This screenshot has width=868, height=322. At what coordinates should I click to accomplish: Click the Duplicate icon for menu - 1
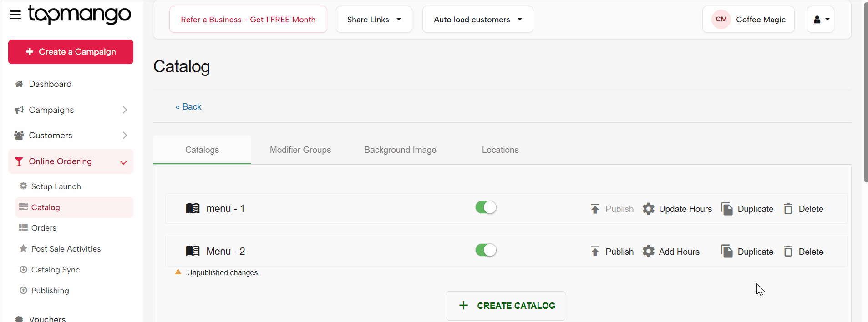tap(727, 209)
